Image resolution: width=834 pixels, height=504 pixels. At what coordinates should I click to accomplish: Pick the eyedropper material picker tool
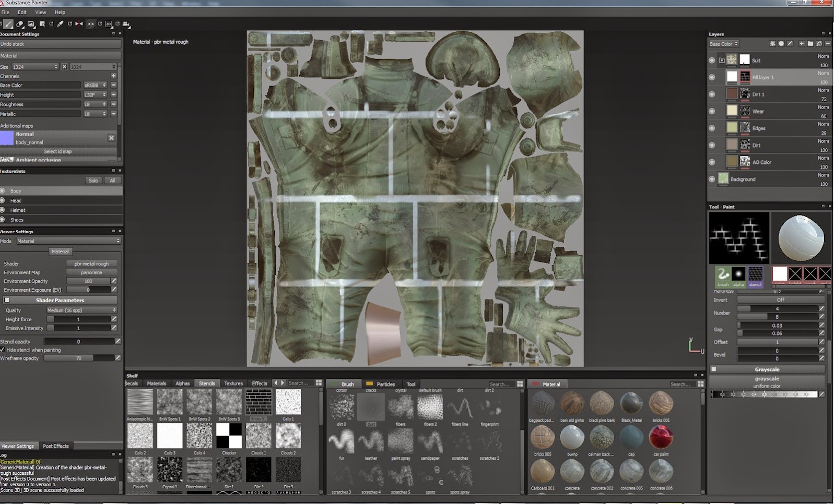click(61, 24)
